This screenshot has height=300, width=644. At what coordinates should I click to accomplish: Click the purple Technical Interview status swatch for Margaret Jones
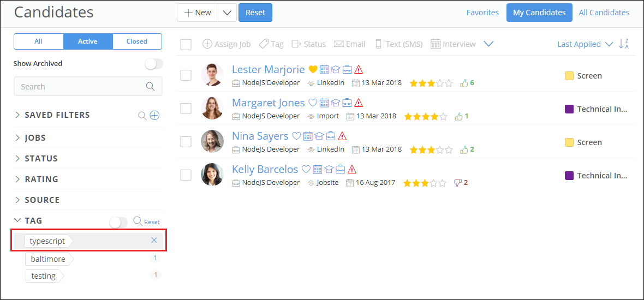pyautogui.click(x=569, y=109)
